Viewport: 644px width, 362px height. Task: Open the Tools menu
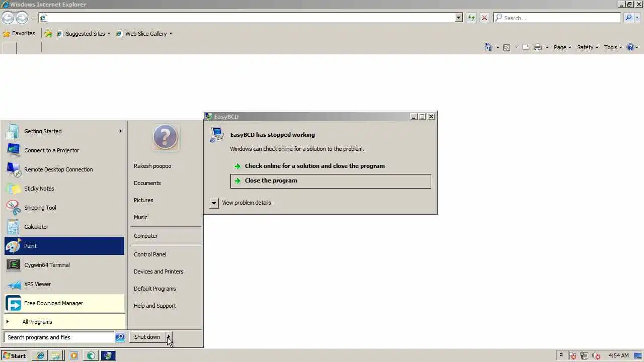(613, 47)
